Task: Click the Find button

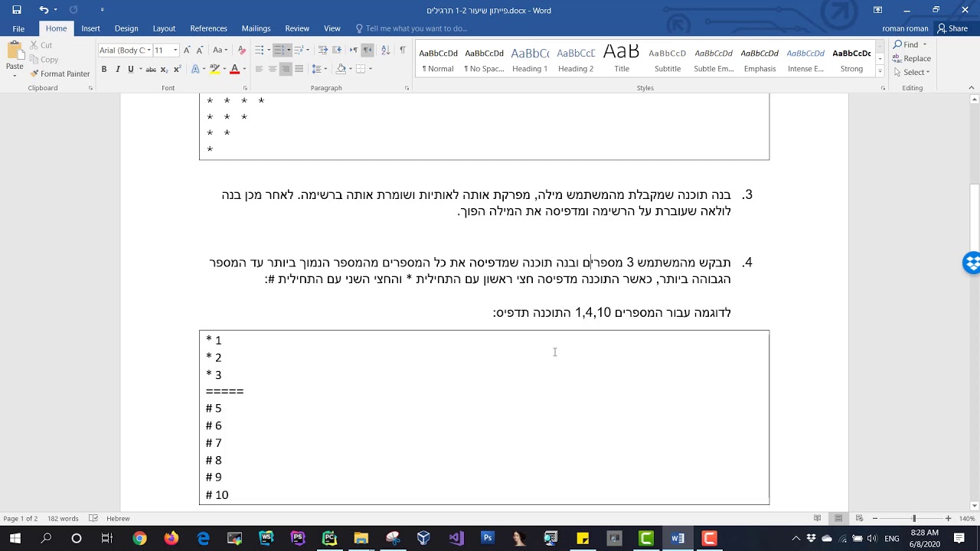Action: click(905, 44)
